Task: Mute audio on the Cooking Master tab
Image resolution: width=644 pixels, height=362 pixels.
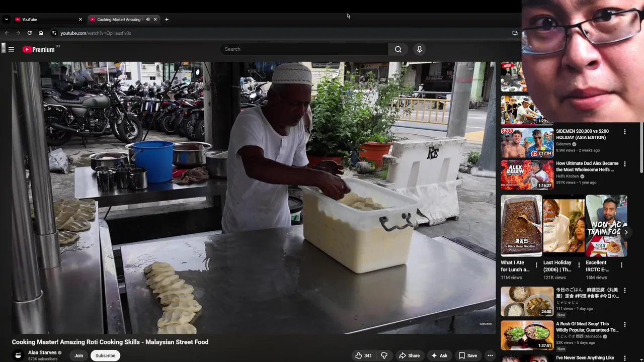Action: pos(147,20)
